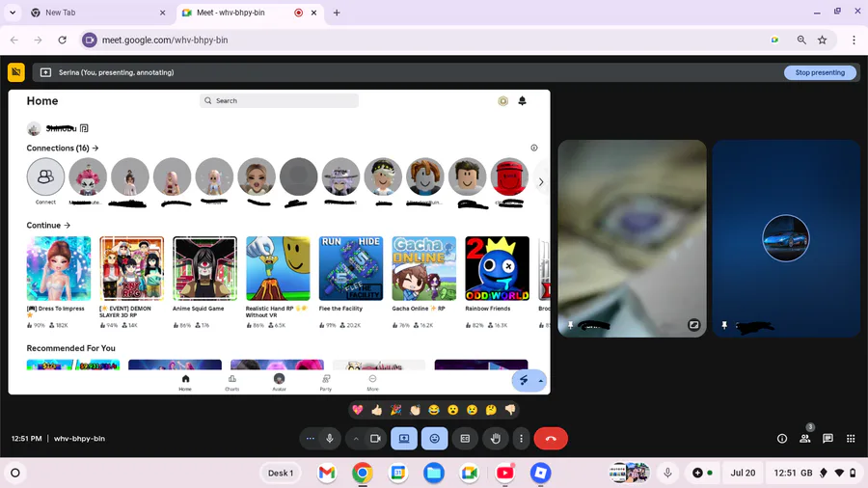Open the activities grid icon
This screenshot has height=488, width=868.
(851, 439)
